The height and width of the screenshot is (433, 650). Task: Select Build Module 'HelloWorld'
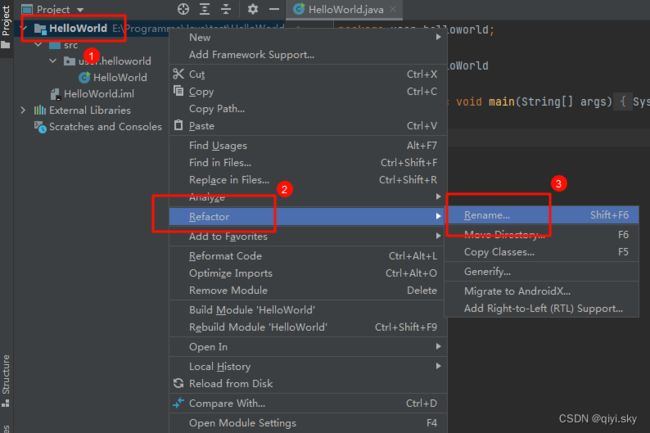tap(308, 310)
